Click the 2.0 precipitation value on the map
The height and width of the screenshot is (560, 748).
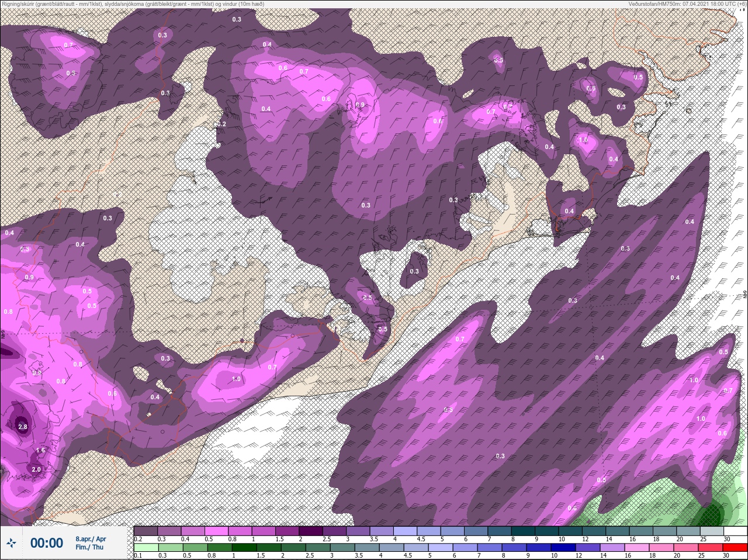coord(36,469)
